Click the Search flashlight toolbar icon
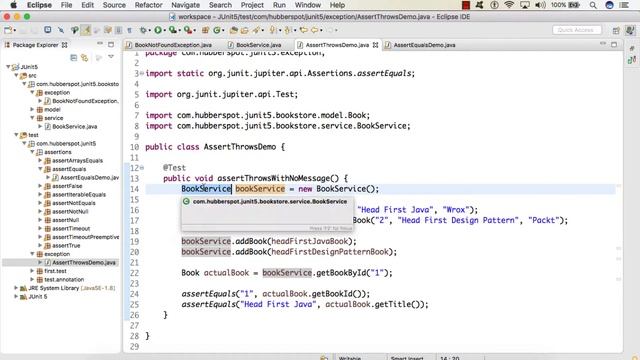The height and width of the screenshot is (360, 640). click(256, 30)
